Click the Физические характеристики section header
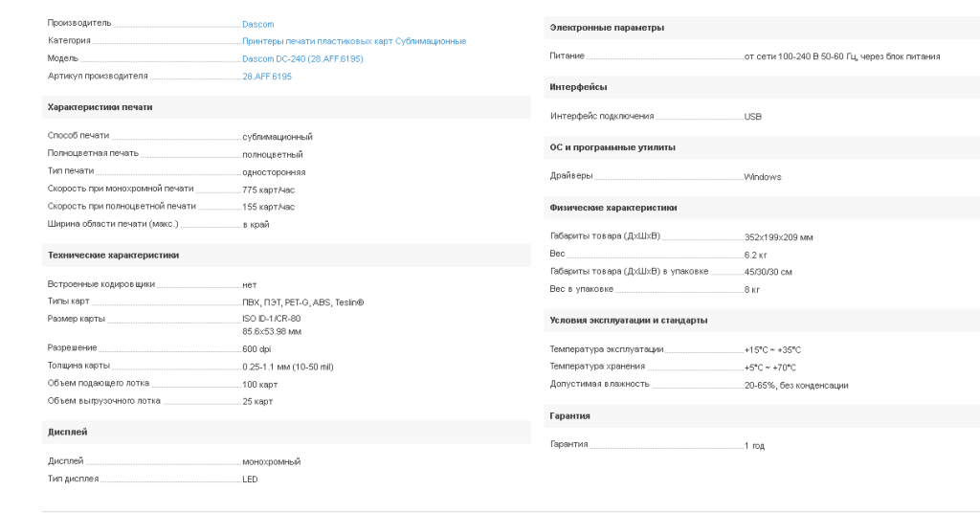Image resolution: width=980 pixels, height=513 pixels. point(612,208)
